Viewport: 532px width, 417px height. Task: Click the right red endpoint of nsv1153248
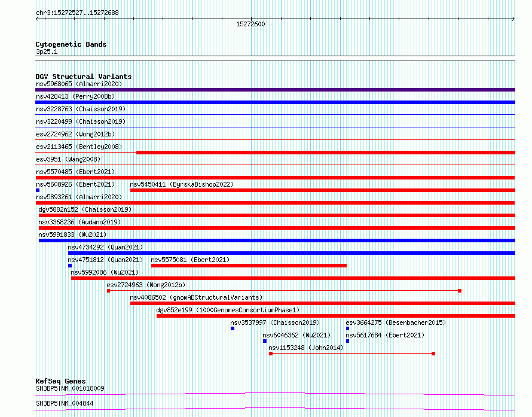(433, 354)
